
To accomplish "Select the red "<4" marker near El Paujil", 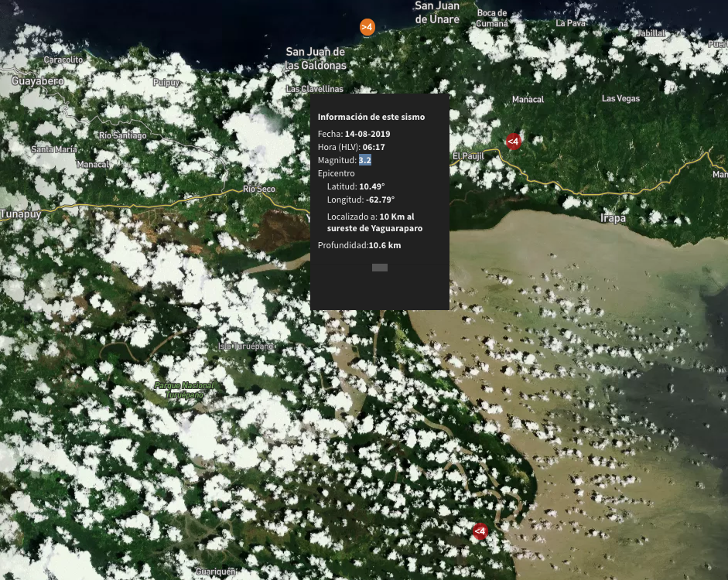I will [x=513, y=142].
